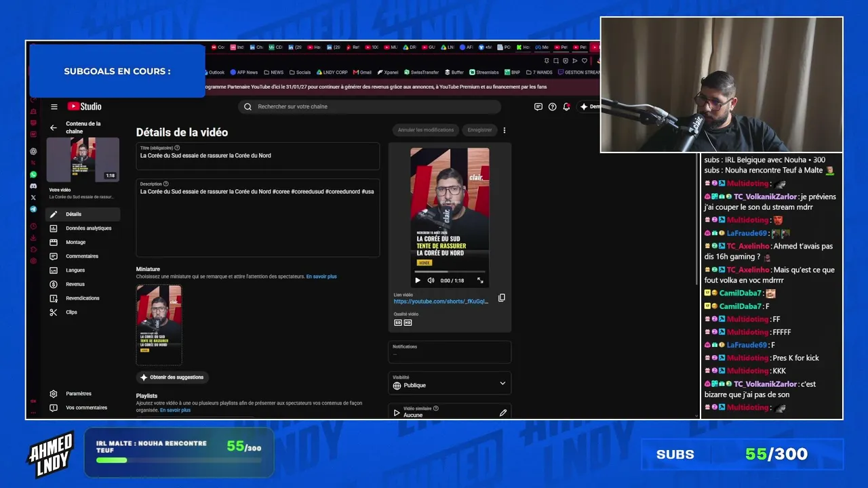This screenshot has width=868, height=488.
Task: Open the Montage editor section
Action: 83,243
